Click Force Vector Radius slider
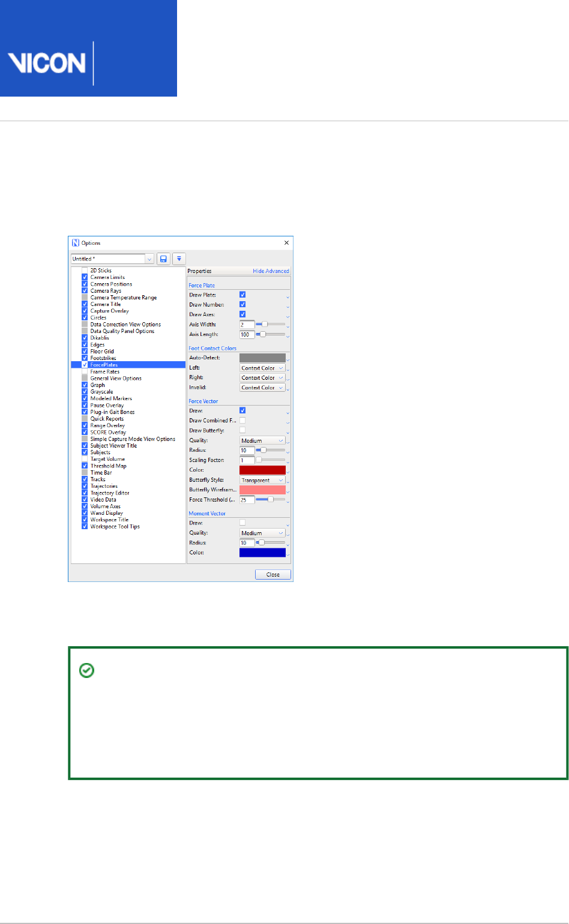The width and height of the screenshot is (569, 924). [271, 450]
